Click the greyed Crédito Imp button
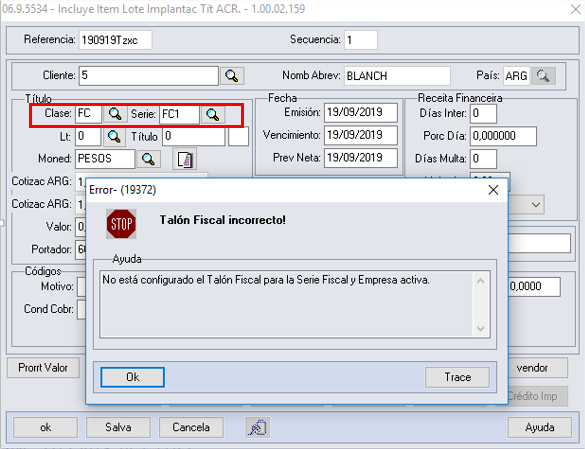Viewport: 585px width, 449px height. click(538, 396)
